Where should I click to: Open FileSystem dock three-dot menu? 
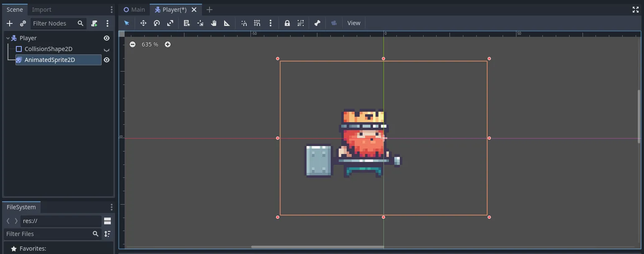[111, 207]
